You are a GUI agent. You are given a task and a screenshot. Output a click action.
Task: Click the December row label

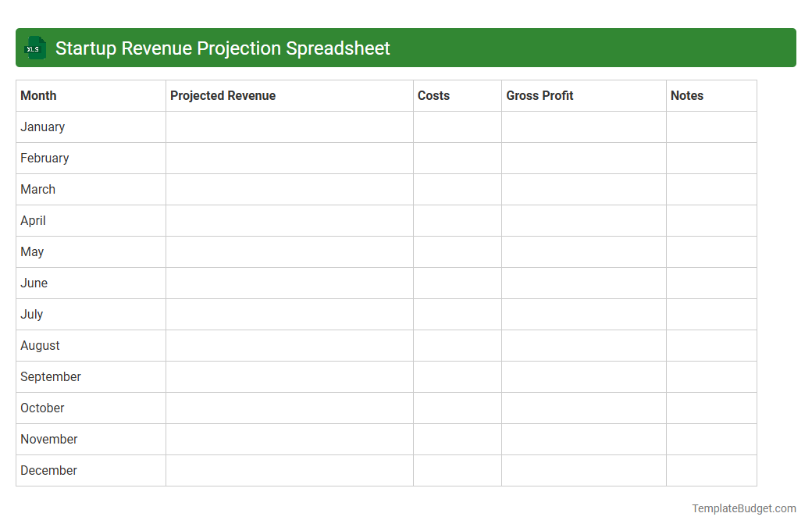pos(48,470)
